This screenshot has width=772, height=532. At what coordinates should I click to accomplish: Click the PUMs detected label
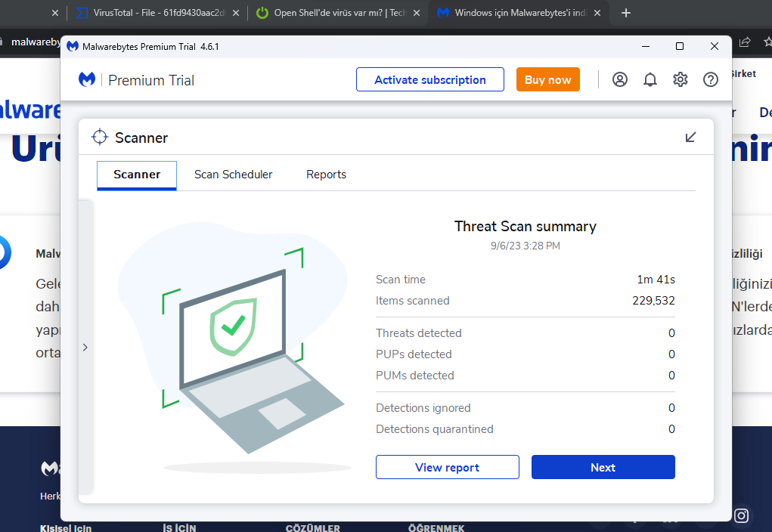(414, 376)
